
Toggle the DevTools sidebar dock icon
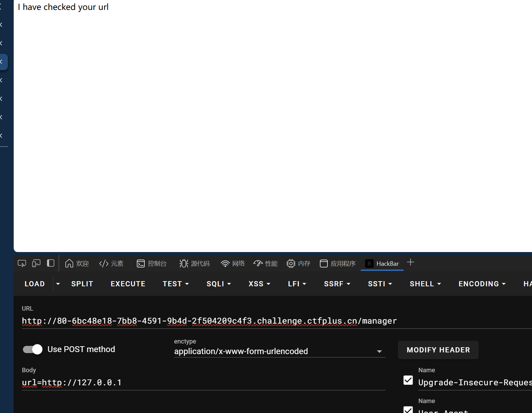coord(51,263)
